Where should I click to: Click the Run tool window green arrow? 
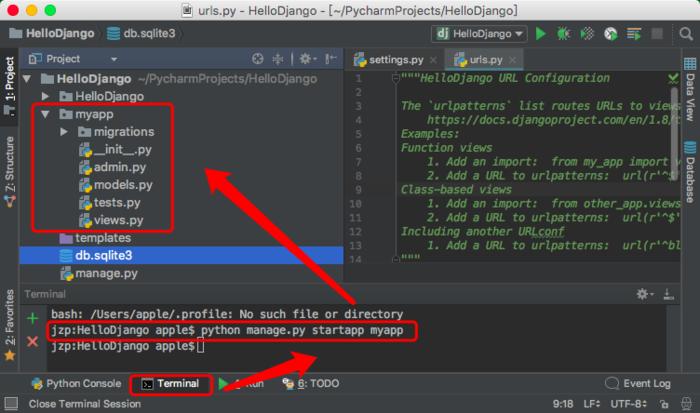coord(224,384)
